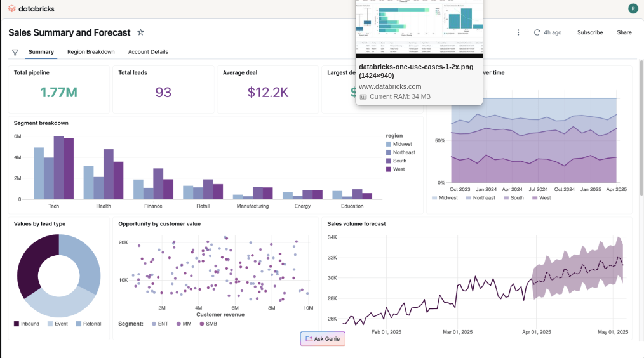Click the vertical scrollbar on the right

click(x=641, y=128)
